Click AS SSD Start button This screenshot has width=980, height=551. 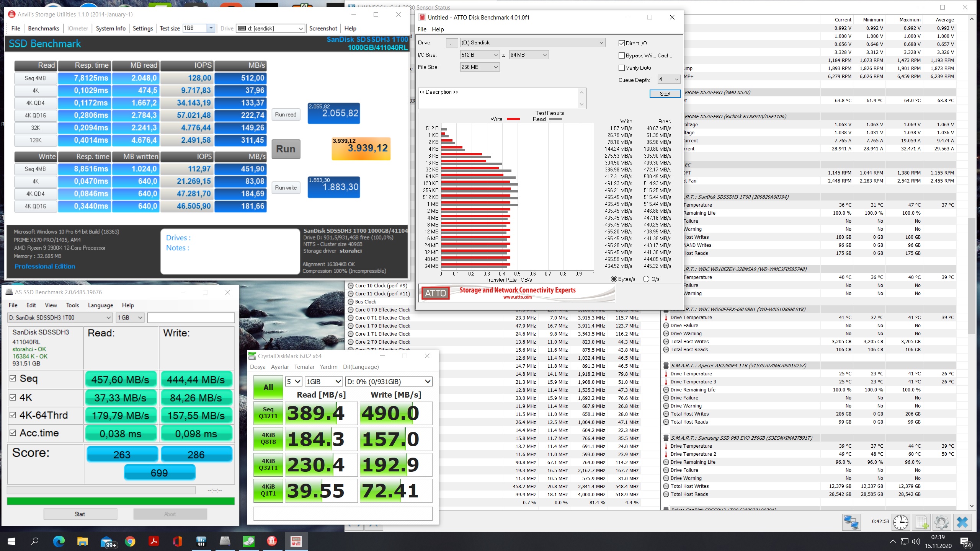pyautogui.click(x=80, y=514)
